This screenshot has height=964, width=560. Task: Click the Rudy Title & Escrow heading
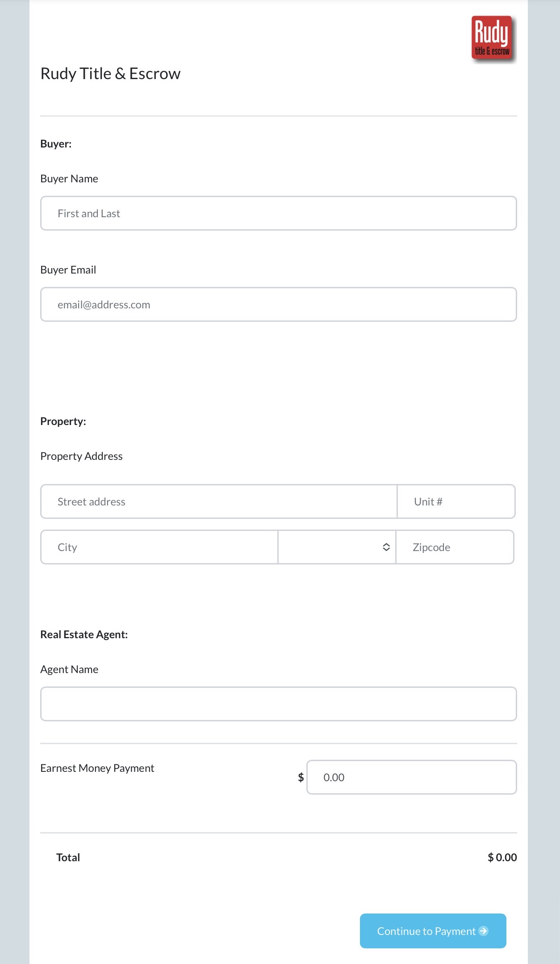(110, 74)
